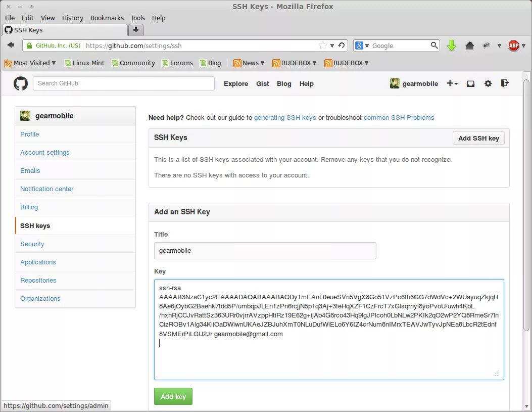Click the green Add key button
Image resolution: width=532 pixels, height=412 pixels.
(173, 396)
